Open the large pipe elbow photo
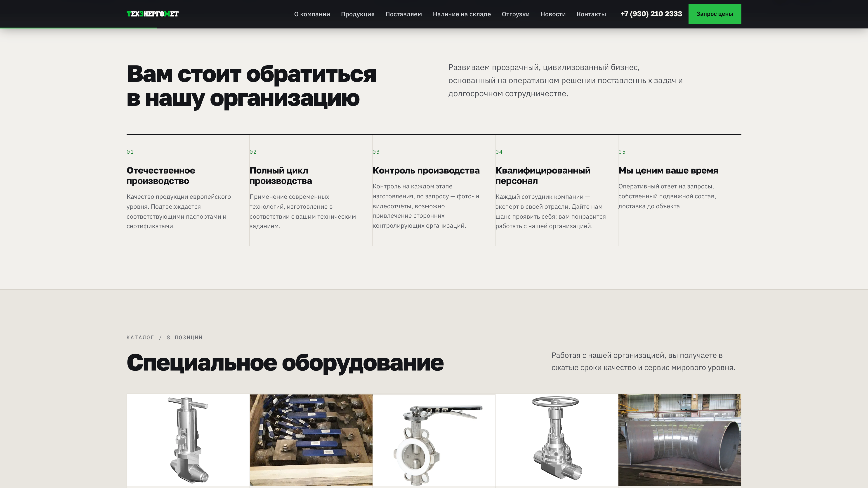868x488 pixels. pyautogui.click(x=680, y=440)
